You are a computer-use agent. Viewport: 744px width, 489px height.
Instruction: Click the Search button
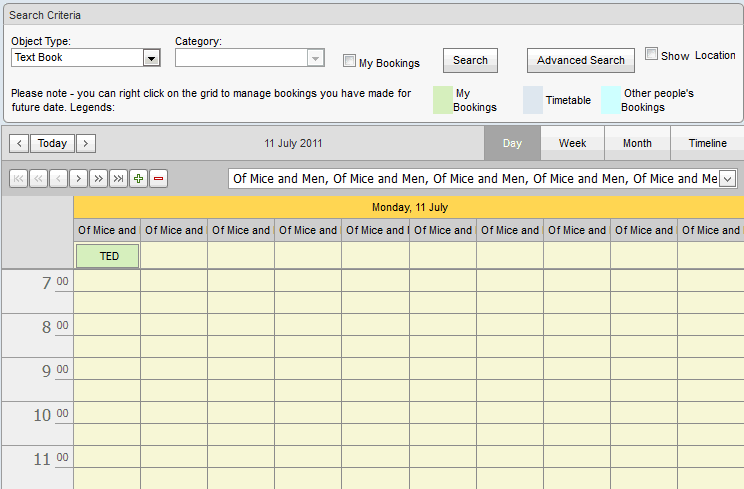(x=470, y=60)
